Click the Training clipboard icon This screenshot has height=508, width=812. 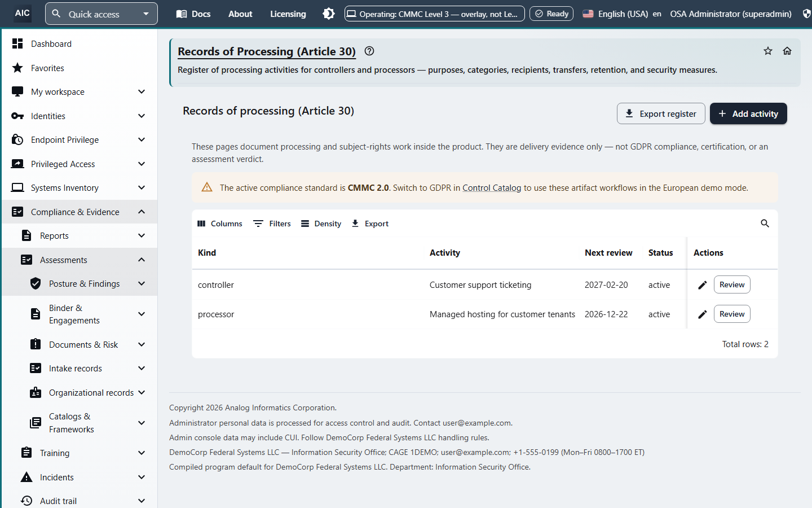27,453
